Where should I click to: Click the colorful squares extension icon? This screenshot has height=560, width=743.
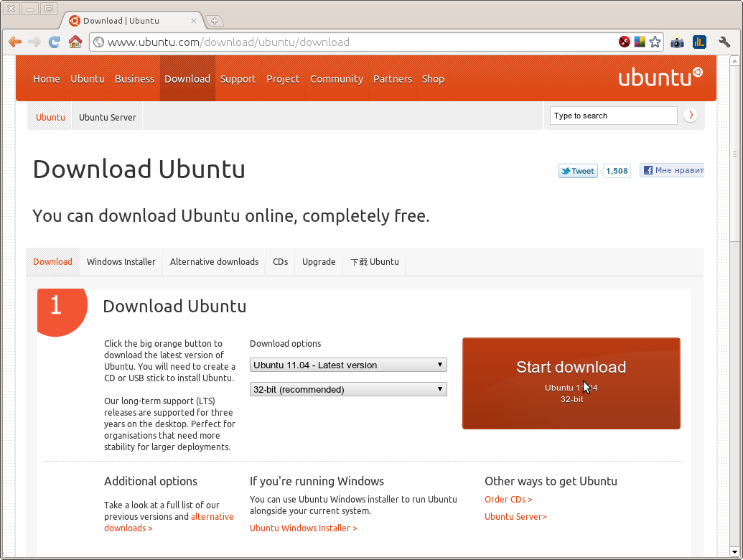click(640, 42)
